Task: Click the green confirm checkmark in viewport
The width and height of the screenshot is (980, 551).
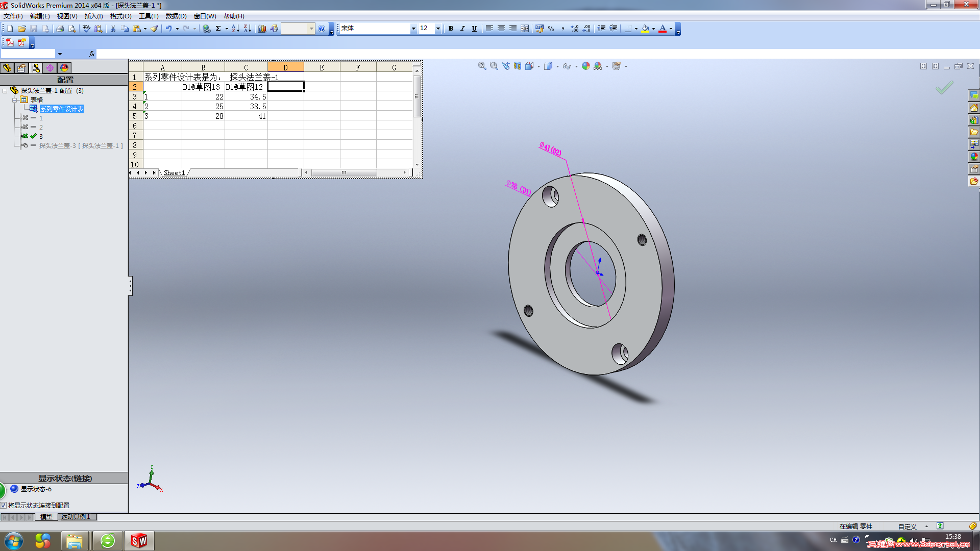Action: pos(944,88)
